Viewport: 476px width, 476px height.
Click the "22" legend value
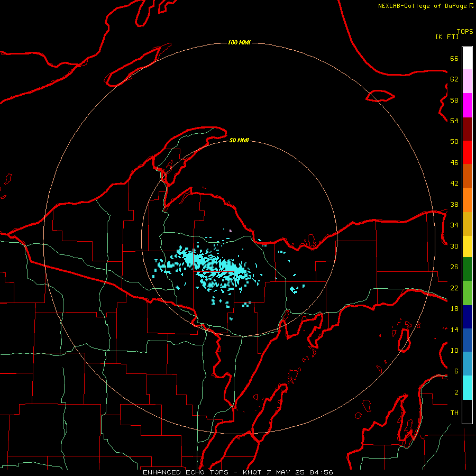click(454, 288)
